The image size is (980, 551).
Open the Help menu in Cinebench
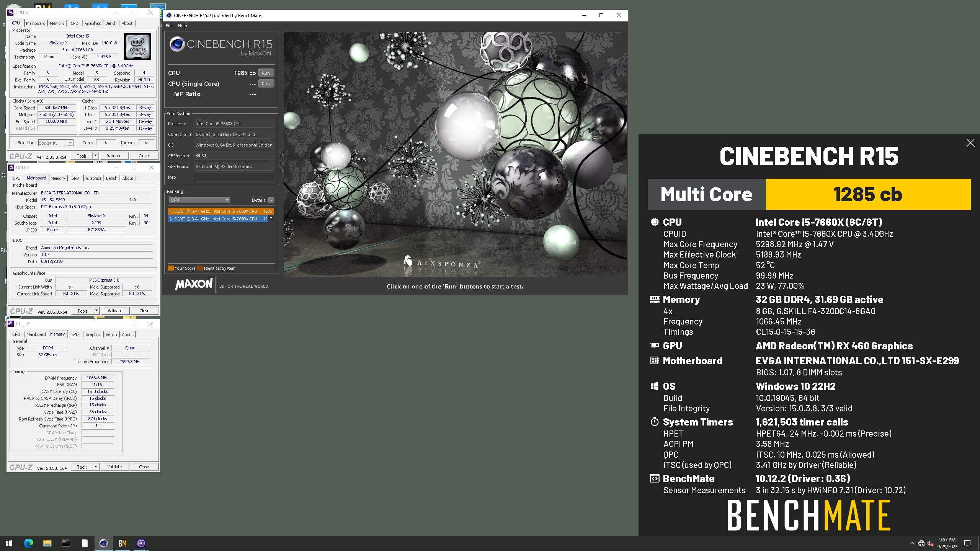183,26
